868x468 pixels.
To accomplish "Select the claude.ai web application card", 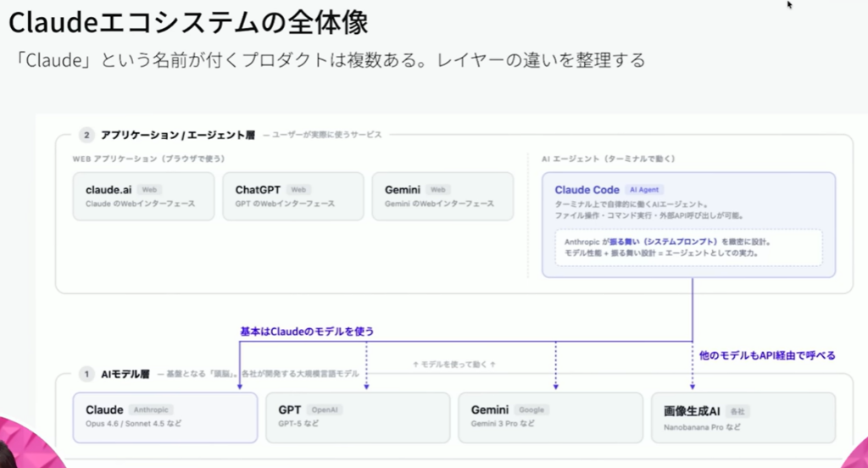I will (143, 197).
